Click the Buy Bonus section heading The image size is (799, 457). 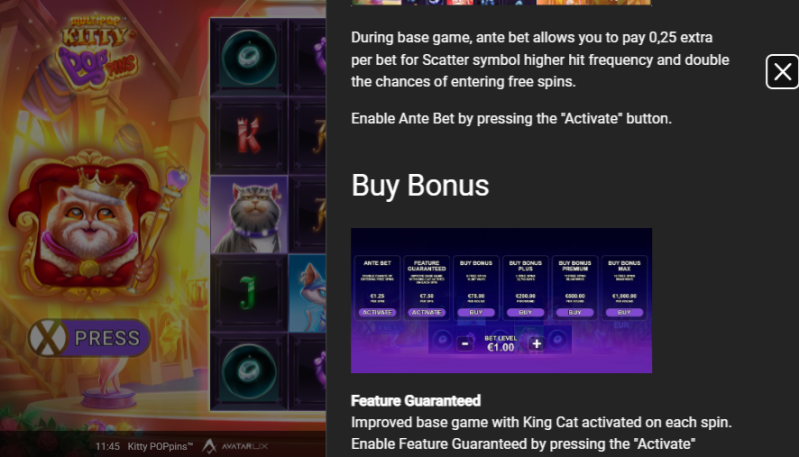(x=420, y=185)
